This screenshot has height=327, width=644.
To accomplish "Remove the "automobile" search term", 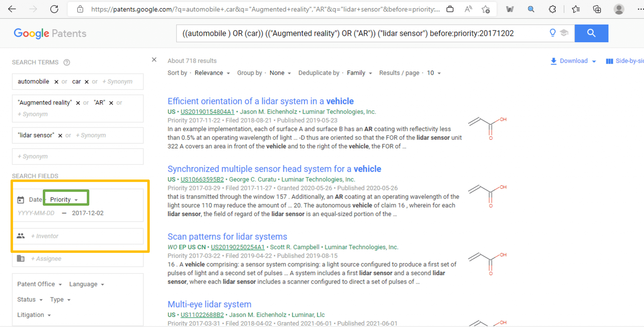I will (x=56, y=81).
